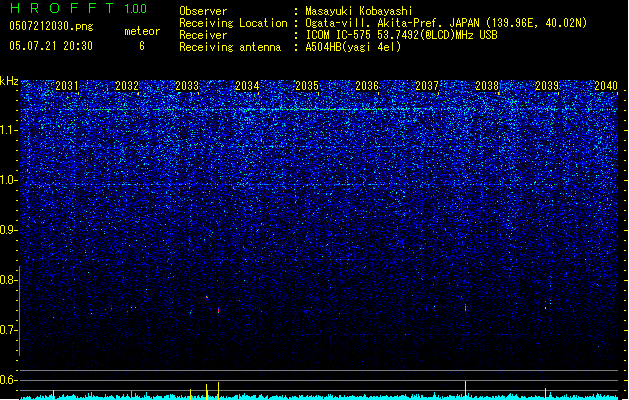This screenshot has width=629, height=400.
Task: Click the HROFFT 1.0.0 title text
Action: point(79,8)
